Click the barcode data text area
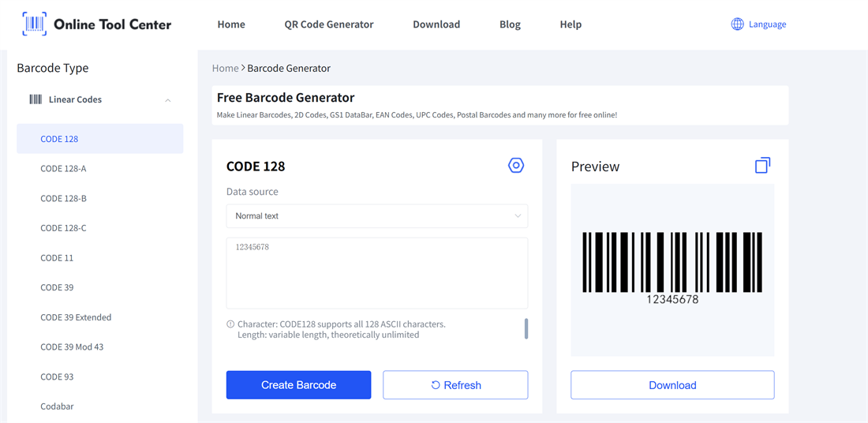 (x=377, y=273)
